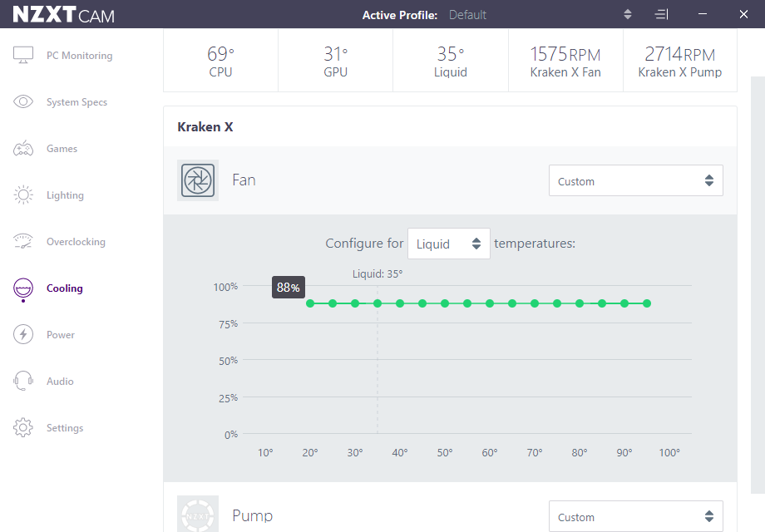The height and width of the screenshot is (532, 765).
Task: Click the Cooling droplet icon
Action: (x=23, y=288)
